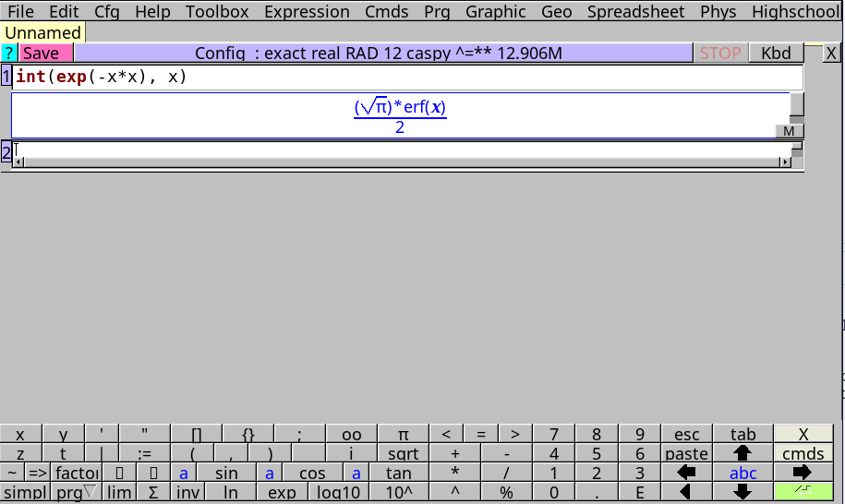This screenshot has height=504, width=845.
Task: Select the Unnamed session tab
Action: [x=42, y=32]
